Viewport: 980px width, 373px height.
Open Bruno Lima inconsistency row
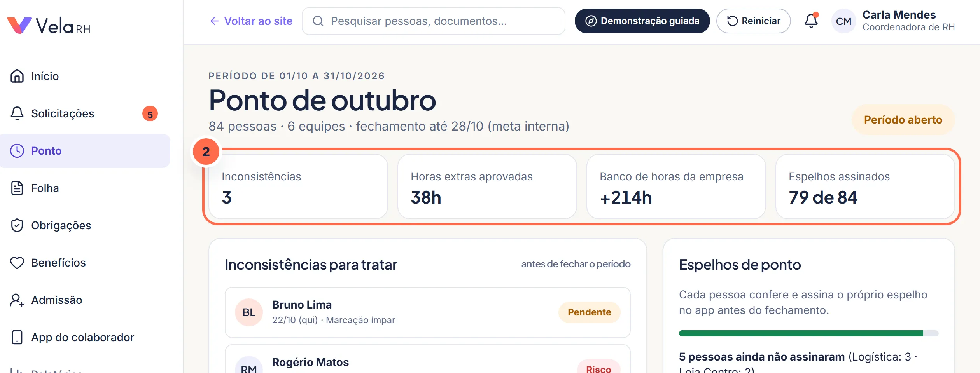428,312
